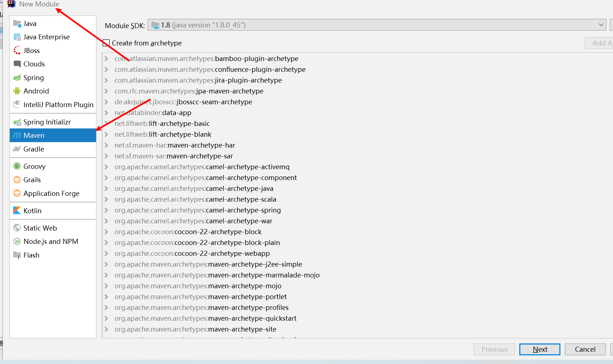Viewport: 613px width, 364px height.
Task: Click the Android robot icon
Action: pyautogui.click(x=17, y=91)
